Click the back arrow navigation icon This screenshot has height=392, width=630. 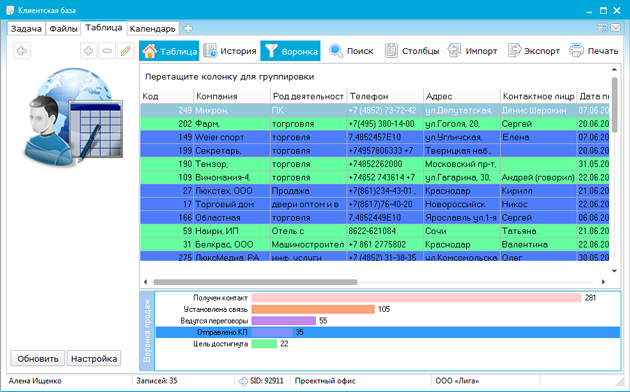[x=22, y=51]
